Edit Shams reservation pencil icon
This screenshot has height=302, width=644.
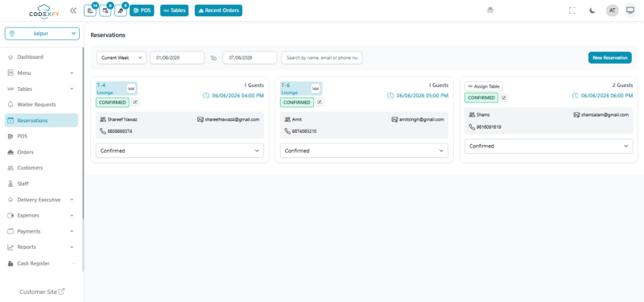(505, 97)
